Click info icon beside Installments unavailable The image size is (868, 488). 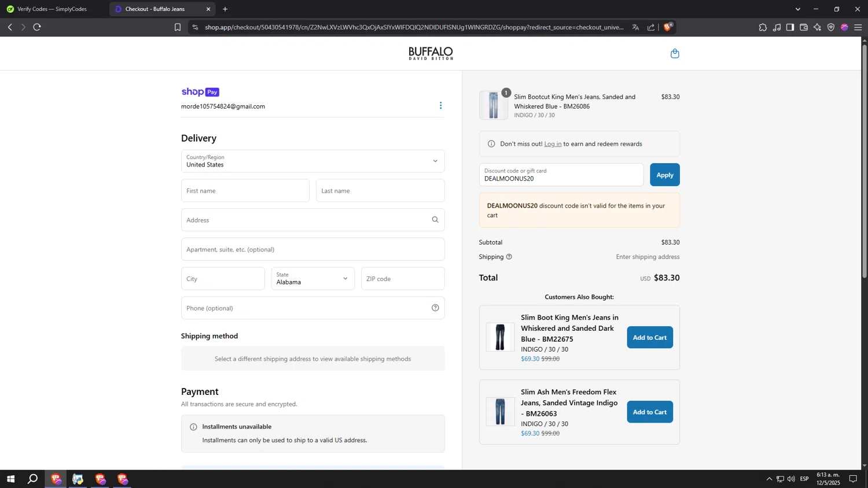(x=193, y=427)
